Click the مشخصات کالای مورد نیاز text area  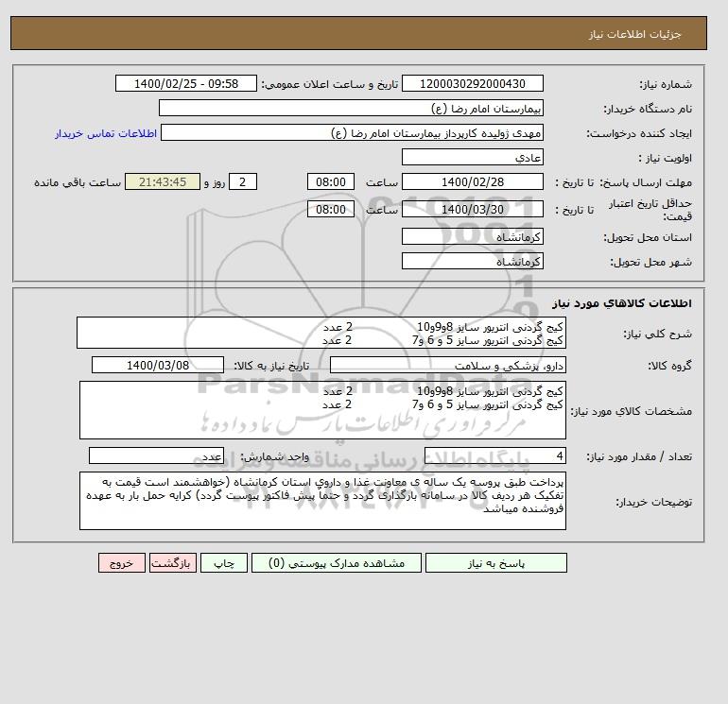(322, 410)
